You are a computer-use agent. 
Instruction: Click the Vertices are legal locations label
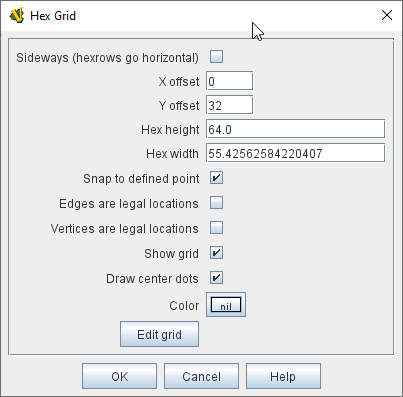pos(124,229)
